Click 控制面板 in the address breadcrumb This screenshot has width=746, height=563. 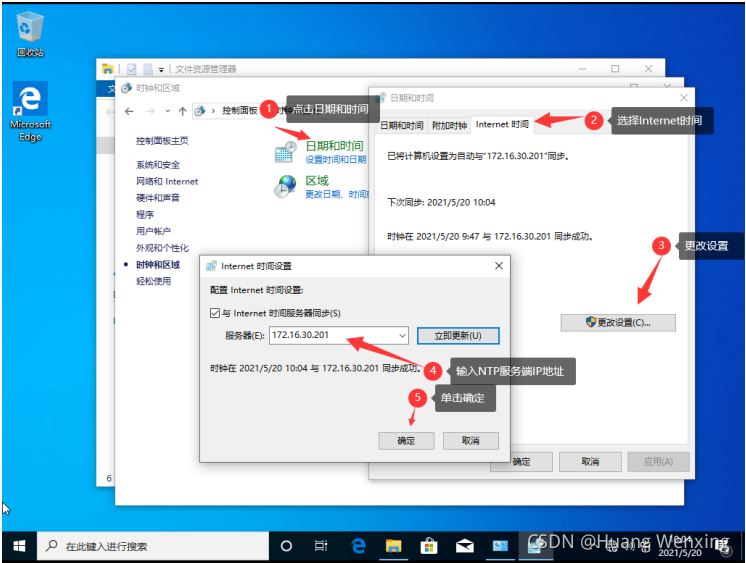click(240, 110)
